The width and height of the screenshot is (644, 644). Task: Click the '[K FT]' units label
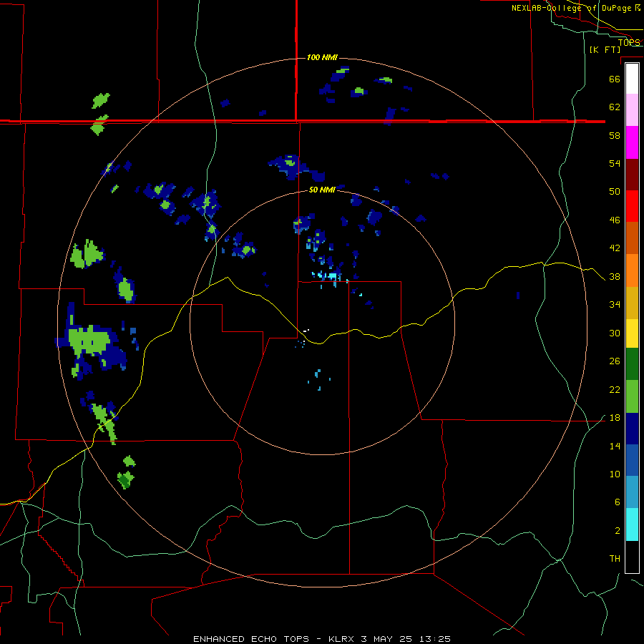tap(605, 50)
